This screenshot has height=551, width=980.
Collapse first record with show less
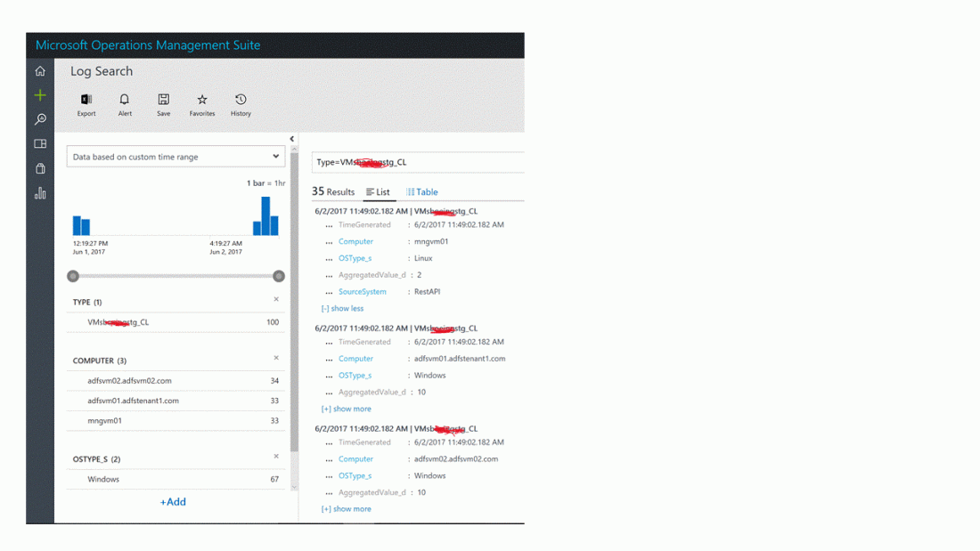pyautogui.click(x=343, y=309)
